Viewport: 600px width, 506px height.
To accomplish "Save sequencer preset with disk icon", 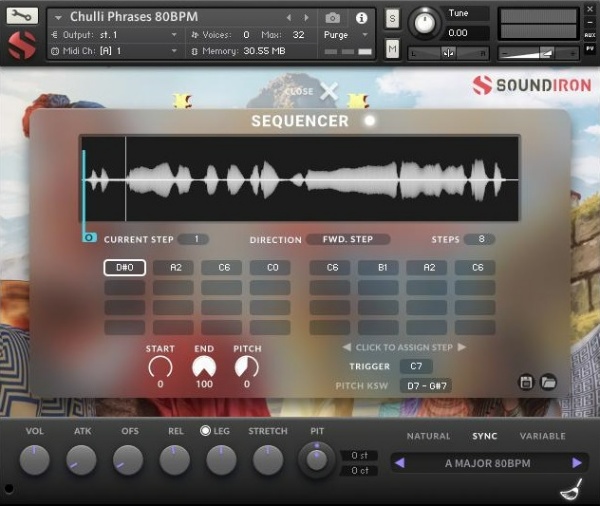I will tap(526, 382).
